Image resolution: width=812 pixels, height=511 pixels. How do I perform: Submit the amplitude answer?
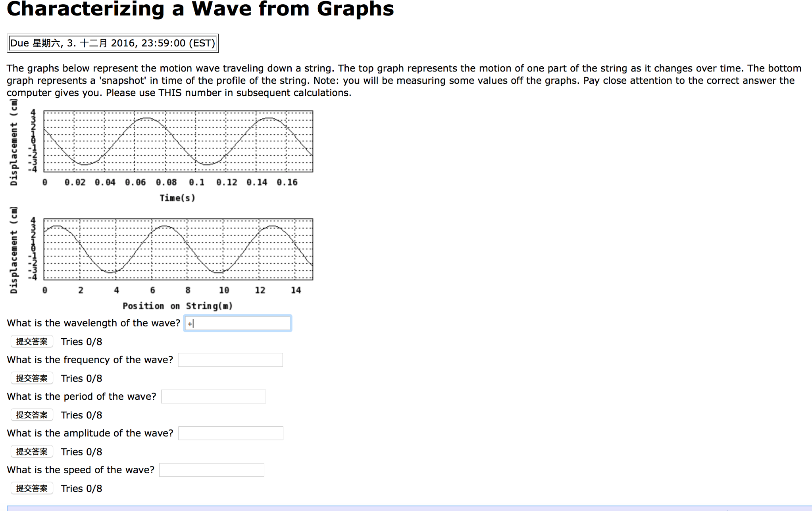(x=32, y=451)
